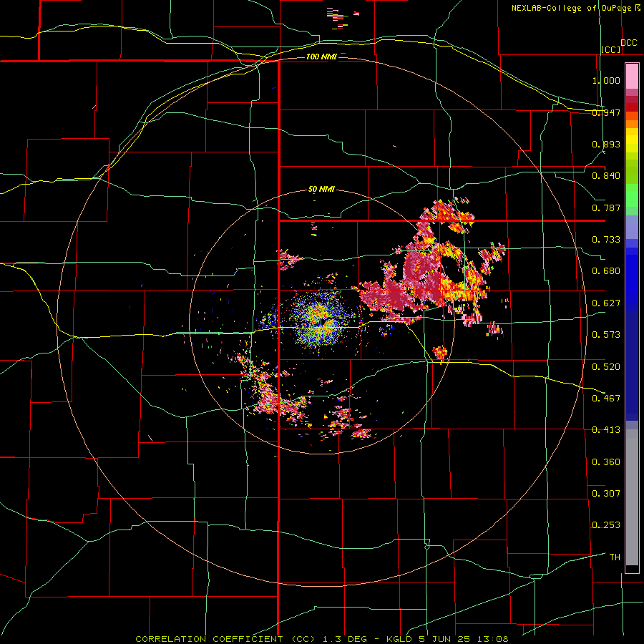Image resolution: width=644 pixels, height=644 pixels.
Task: Select the 0.733 legend value
Action: point(606,240)
